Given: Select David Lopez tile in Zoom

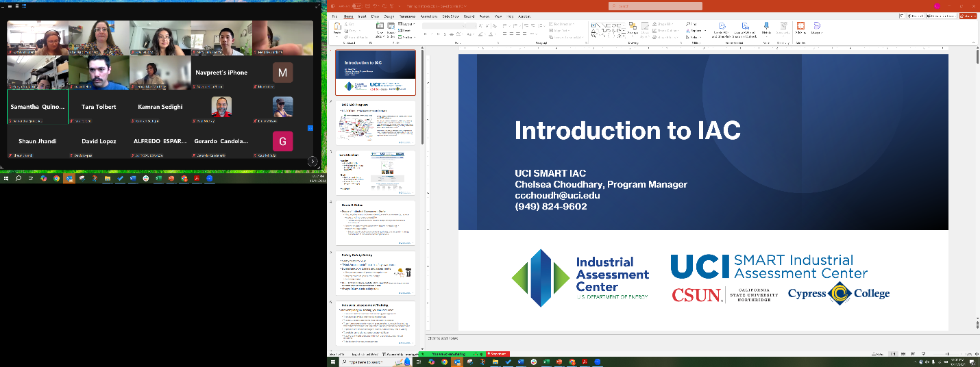Looking at the screenshot, I should (99, 141).
